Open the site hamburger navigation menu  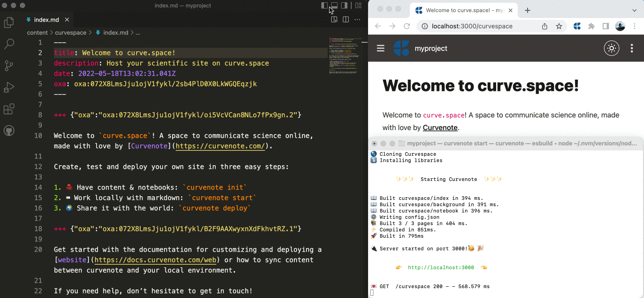click(x=381, y=48)
